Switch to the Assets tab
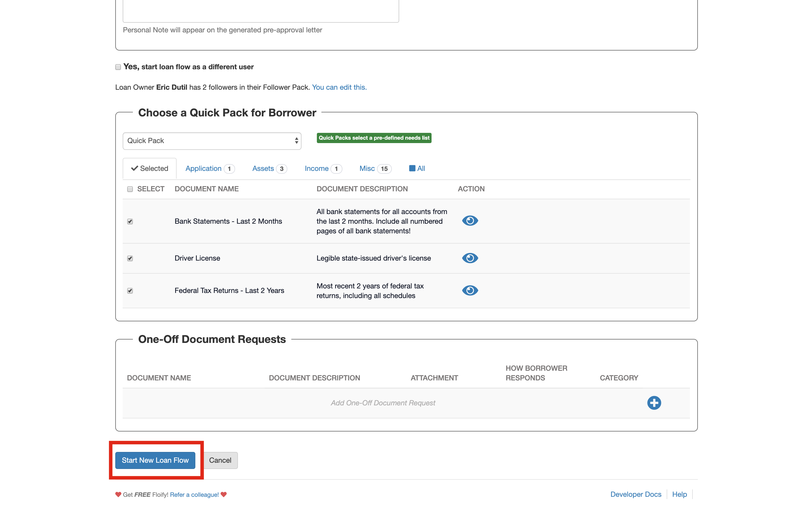The height and width of the screenshot is (507, 812). pos(263,168)
